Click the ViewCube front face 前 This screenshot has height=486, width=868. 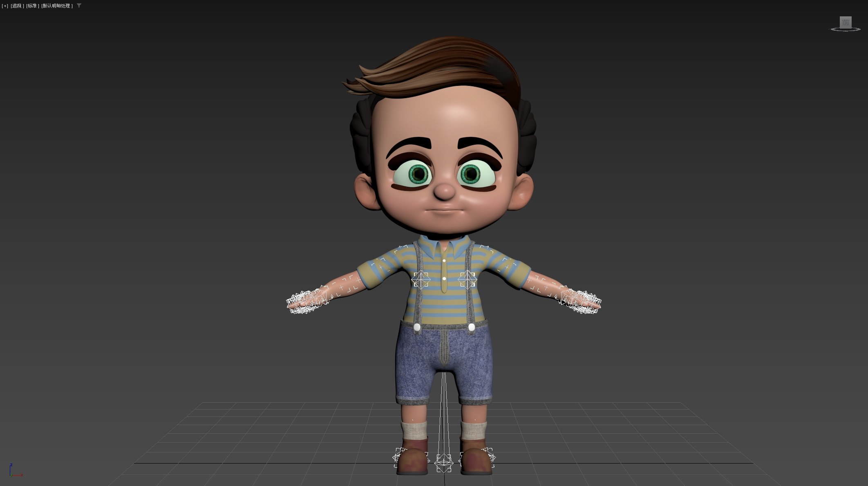click(846, 22)
